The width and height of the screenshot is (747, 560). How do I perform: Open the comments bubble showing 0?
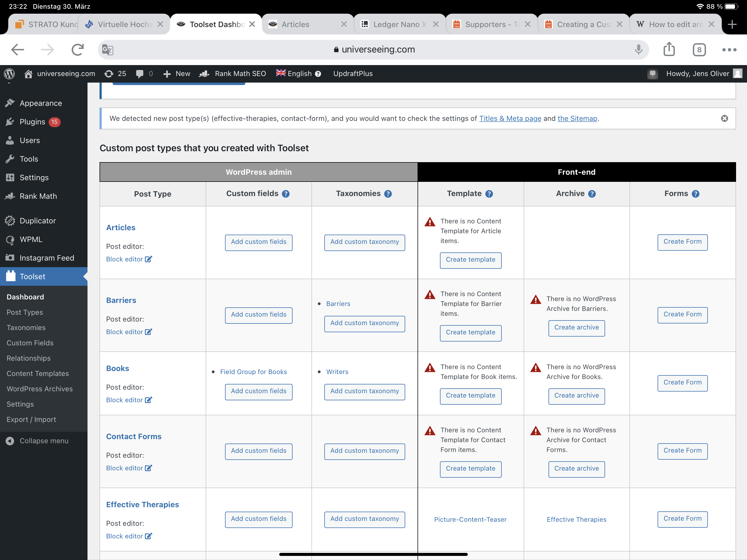tap(144, 74)
